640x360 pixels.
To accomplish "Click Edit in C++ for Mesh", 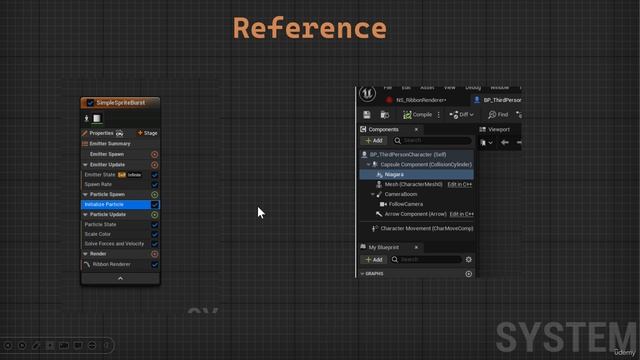I will click(x=460, y=184).
